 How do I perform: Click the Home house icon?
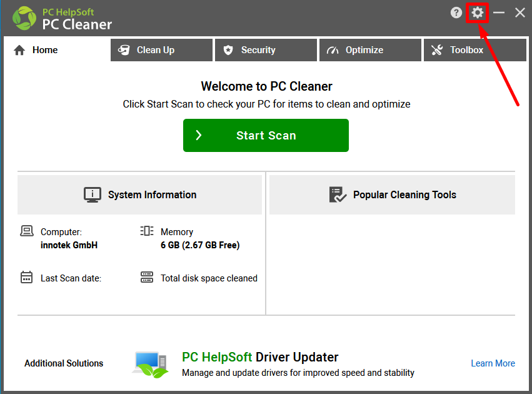(19, 50)
